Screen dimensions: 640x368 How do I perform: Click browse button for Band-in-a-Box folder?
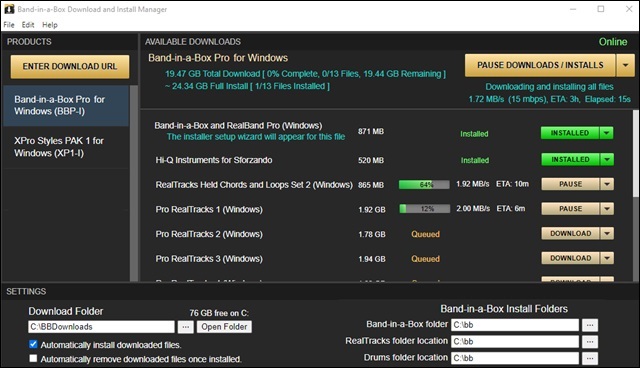(x=590, y=325)
